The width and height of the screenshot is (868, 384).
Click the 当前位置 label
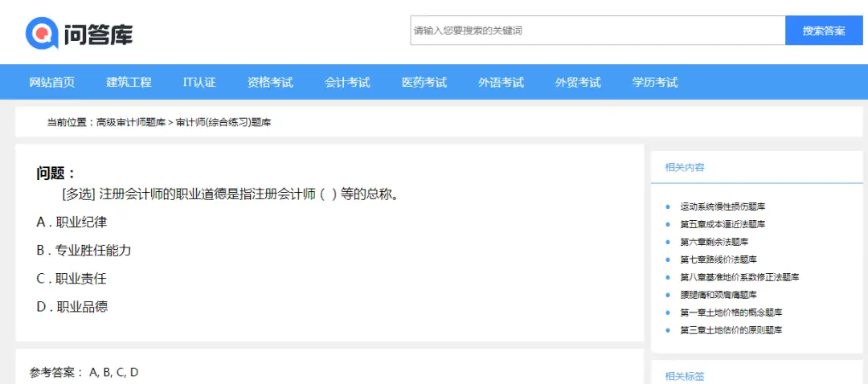pyautogui.click(x=70, y=122)
